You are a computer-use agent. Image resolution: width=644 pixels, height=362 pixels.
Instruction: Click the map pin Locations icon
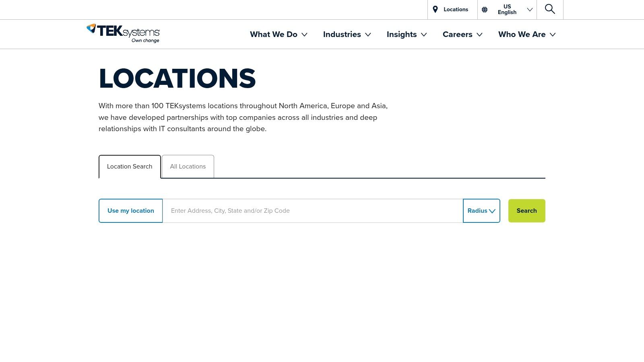[435, 9]
